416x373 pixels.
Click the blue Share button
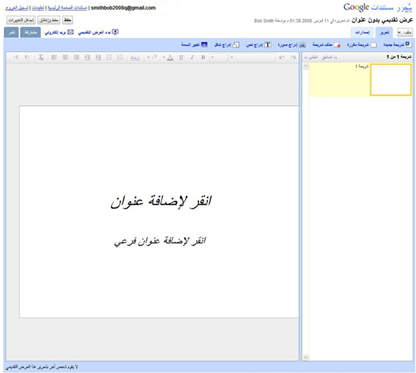tap(30, 32)
